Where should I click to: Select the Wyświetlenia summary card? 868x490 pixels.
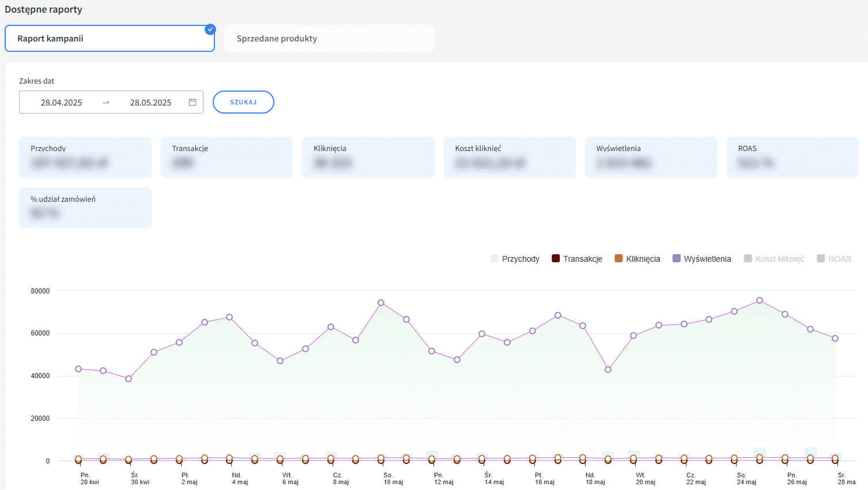(651, 157)
